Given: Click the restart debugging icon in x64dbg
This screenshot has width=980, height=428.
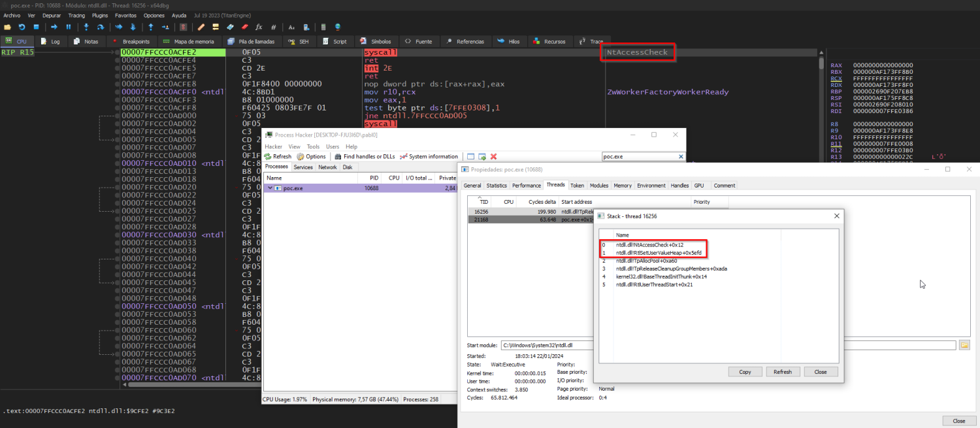Looking at the screenshot, I should pos(22,27).
